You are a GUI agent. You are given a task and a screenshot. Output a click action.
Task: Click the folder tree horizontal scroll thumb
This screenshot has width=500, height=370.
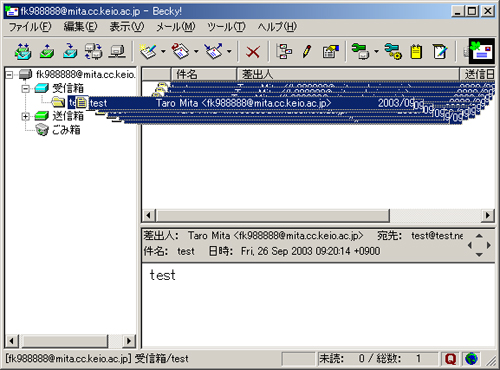click(65, 341)
